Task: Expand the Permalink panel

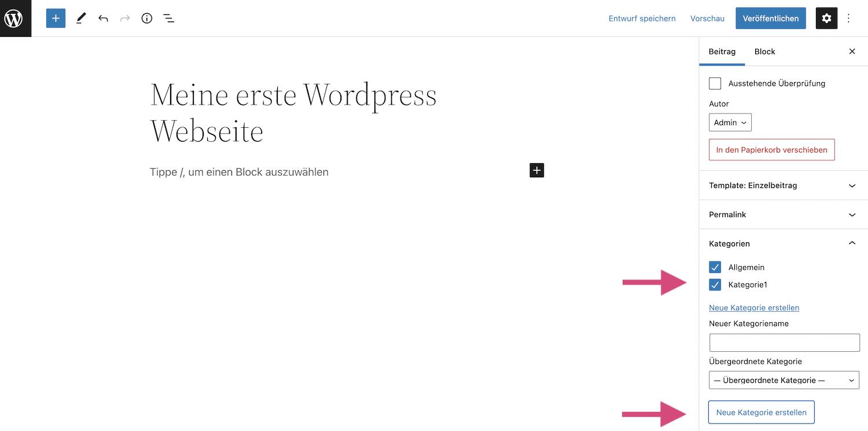Action: pos(783,215)
